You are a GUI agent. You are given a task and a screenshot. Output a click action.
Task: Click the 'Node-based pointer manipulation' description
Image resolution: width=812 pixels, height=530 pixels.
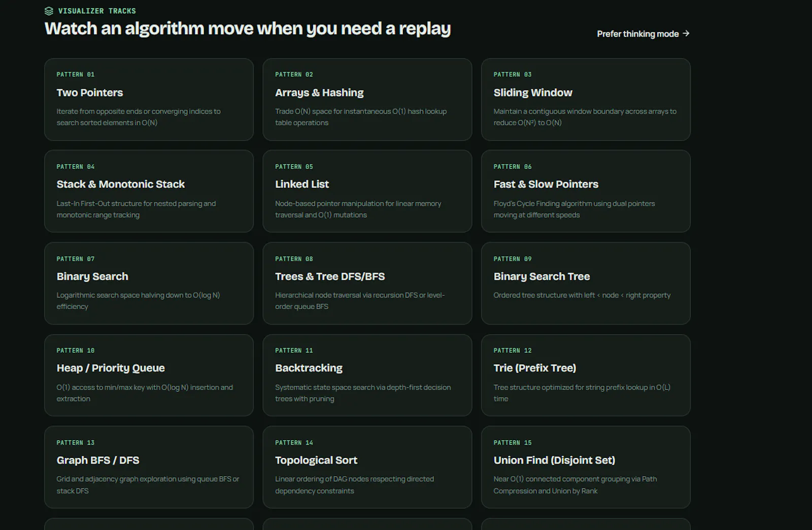click(x=358, y=209)
